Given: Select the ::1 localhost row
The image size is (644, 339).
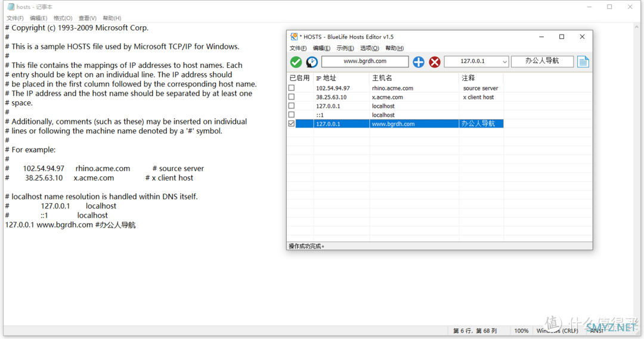Looking at the screenshot, I should point(383,115).
